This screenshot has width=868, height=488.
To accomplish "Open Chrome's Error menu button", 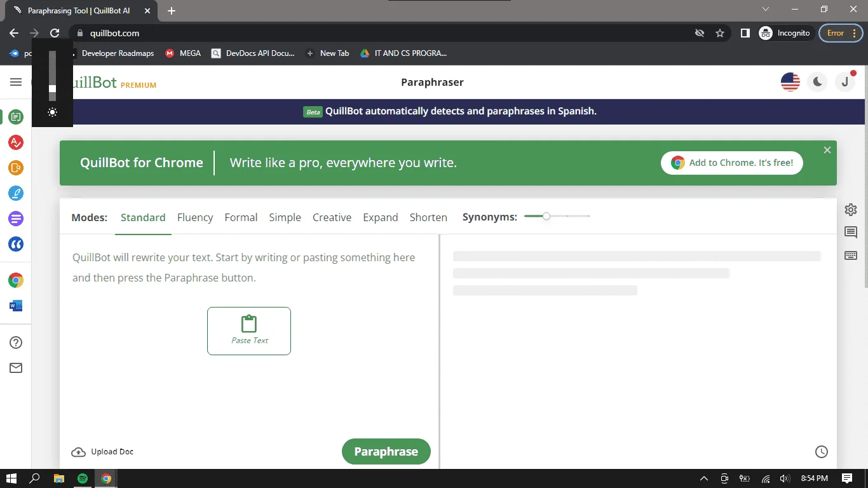I will [841, 33].
